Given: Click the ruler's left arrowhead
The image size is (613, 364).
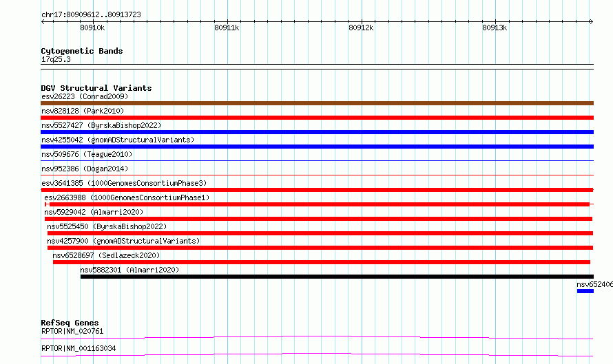Looking at the screenshot, I should (x=43, y=22).
